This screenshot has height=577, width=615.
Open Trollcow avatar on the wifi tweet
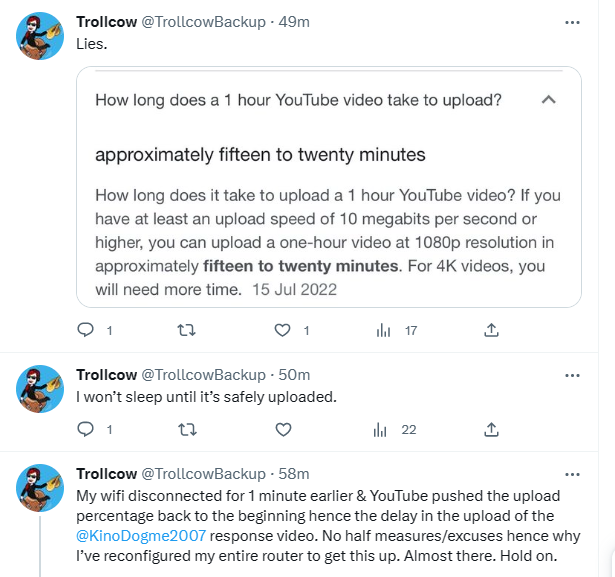(x=41, y=490)
